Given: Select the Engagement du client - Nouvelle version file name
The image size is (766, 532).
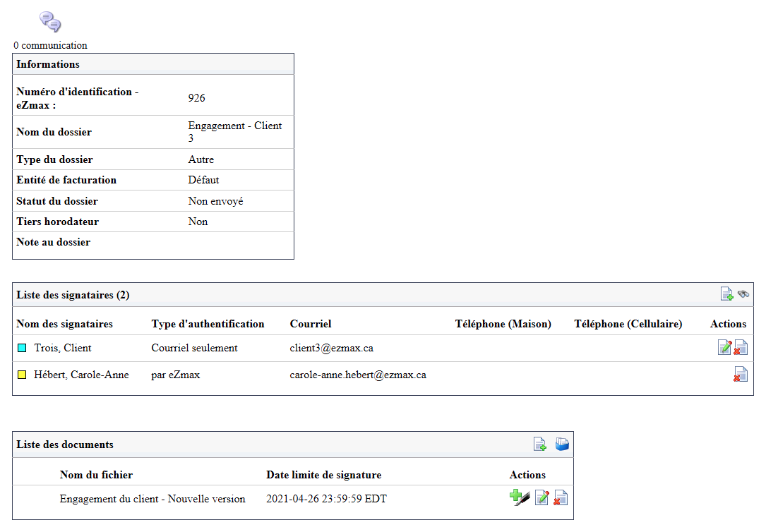Looking at the screenshot, I should pyautogui.click(x=152, y=499).
